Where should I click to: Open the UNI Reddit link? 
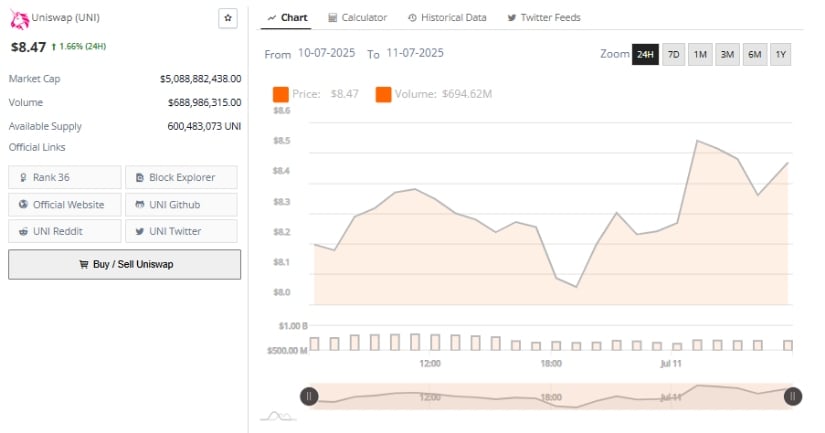(65, 231)
